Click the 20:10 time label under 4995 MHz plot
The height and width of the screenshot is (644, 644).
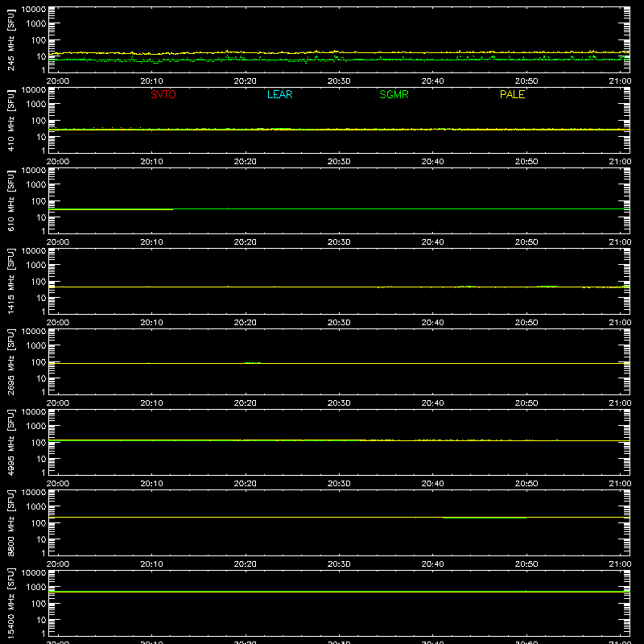(151, 484)
